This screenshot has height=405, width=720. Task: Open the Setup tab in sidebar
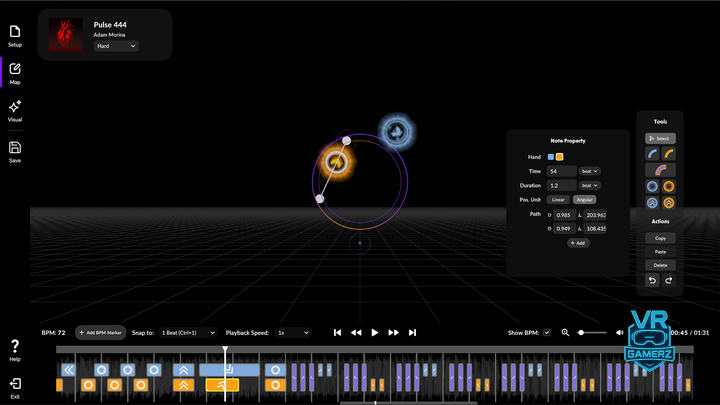(x=15, y=36)
